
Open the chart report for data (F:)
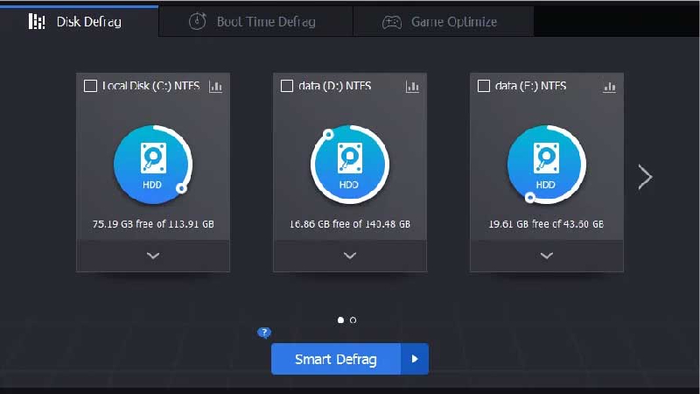pos(609,86)
